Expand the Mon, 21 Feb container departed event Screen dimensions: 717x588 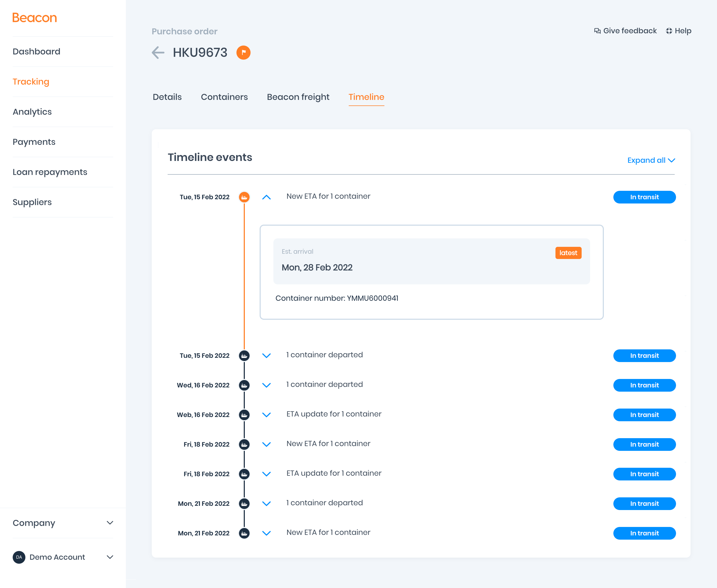click(x=267, y=504)
